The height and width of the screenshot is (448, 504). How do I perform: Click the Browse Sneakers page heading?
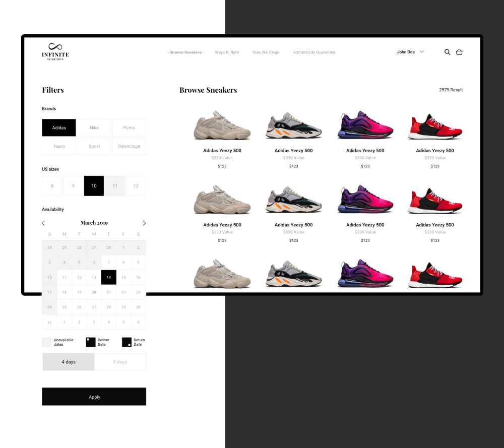click(208, 90)
